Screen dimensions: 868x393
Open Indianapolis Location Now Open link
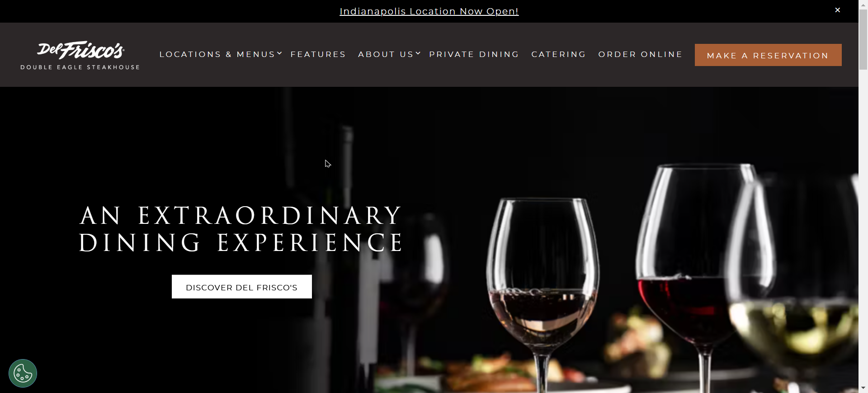coord(429,11)
